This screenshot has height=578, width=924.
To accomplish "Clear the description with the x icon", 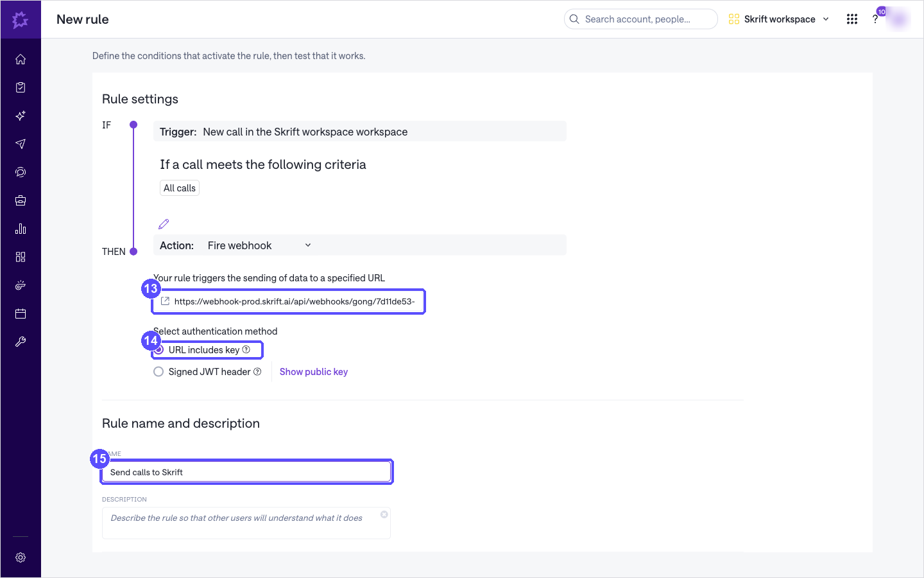I will [x=384, y=514].
